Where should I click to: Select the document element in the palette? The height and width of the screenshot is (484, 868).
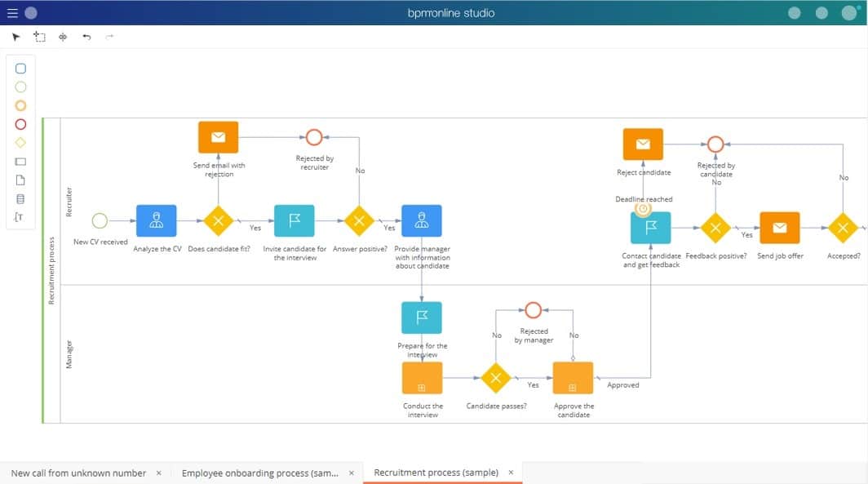click(x=20, y=180)
